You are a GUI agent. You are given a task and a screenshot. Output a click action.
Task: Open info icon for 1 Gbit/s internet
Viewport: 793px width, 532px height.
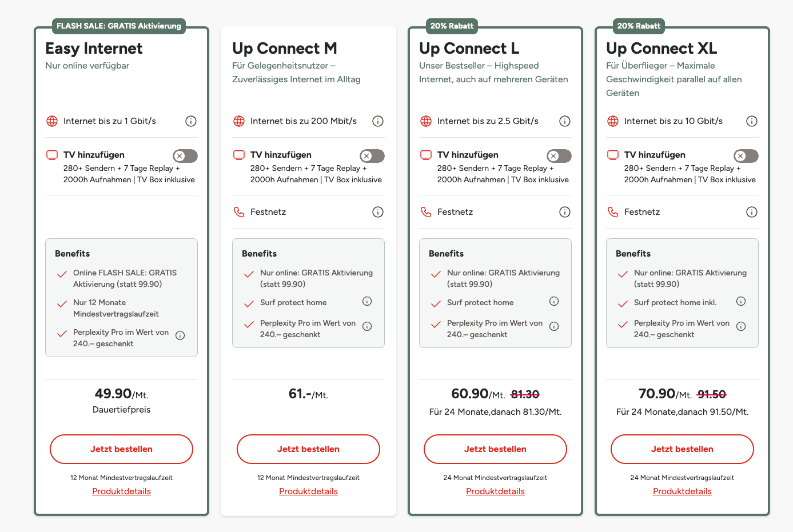point(191,121)
